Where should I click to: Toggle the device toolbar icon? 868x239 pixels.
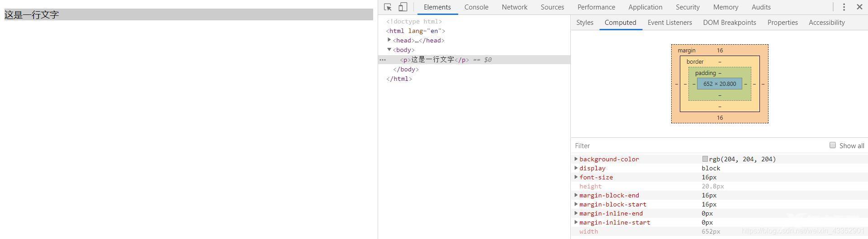403,7
